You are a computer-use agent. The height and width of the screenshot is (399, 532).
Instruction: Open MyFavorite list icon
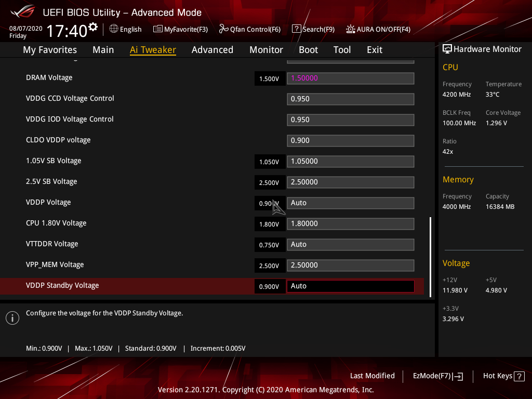[157, 29]
